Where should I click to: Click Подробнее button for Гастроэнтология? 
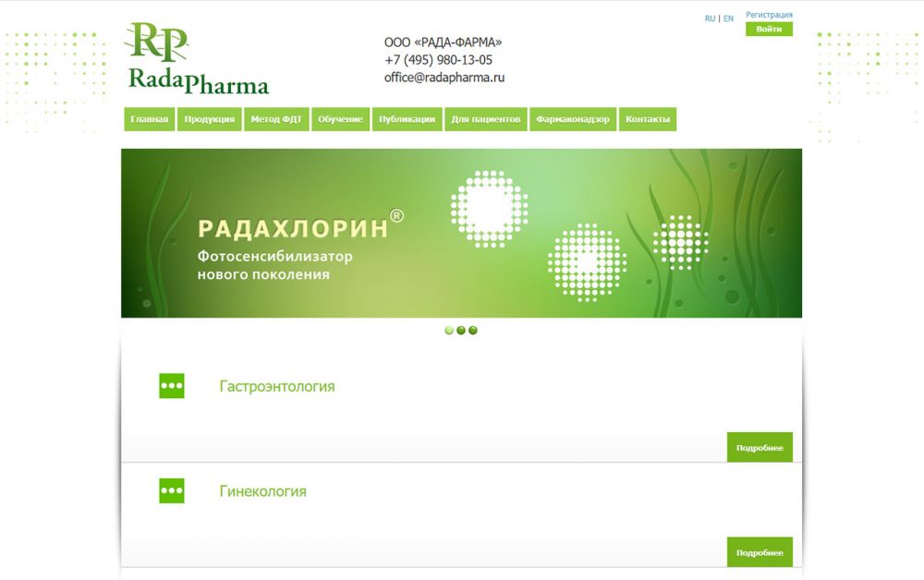click(760, 448)
